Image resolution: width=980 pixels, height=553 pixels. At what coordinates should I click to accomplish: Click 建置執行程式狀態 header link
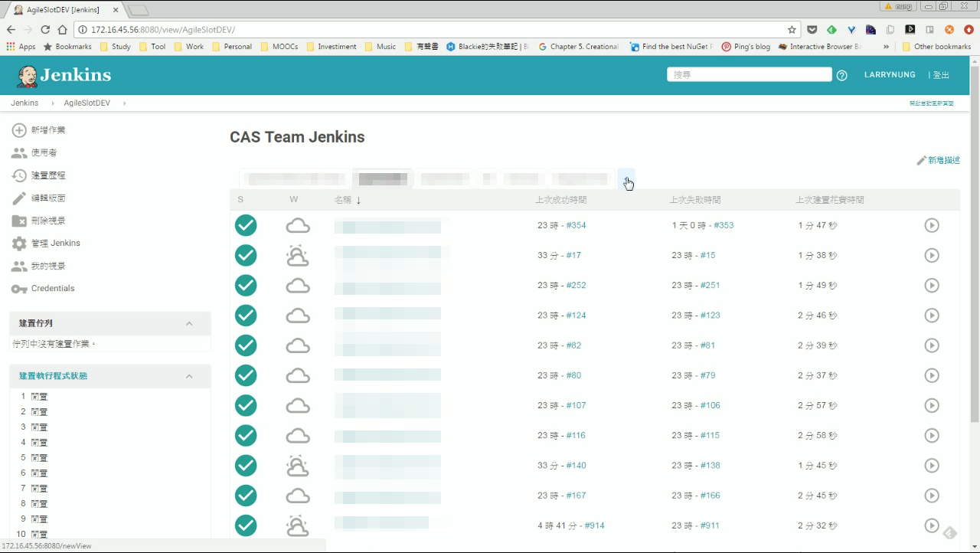(x=54, y=376)
